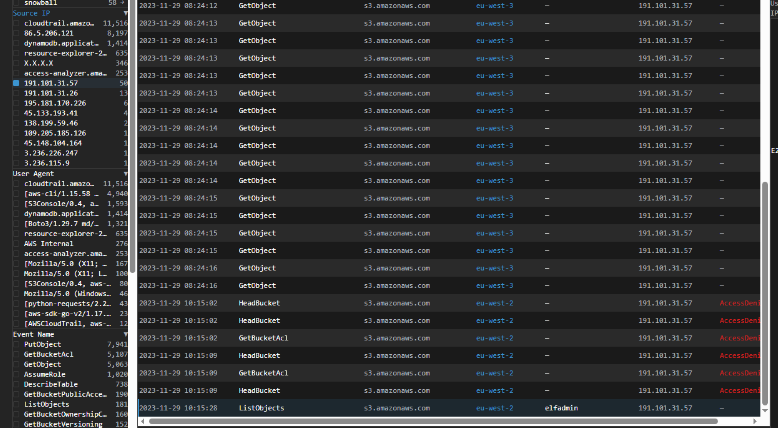Click the 2023-11-29 10:15:28 timestamp
Viewport: 778px width, 428px height.
(178, 408)
